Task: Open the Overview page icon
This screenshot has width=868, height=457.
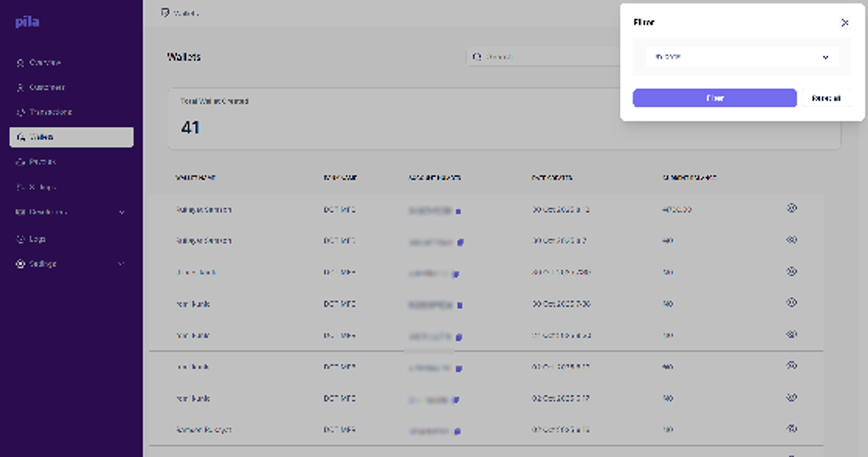Action: point(20,63)
